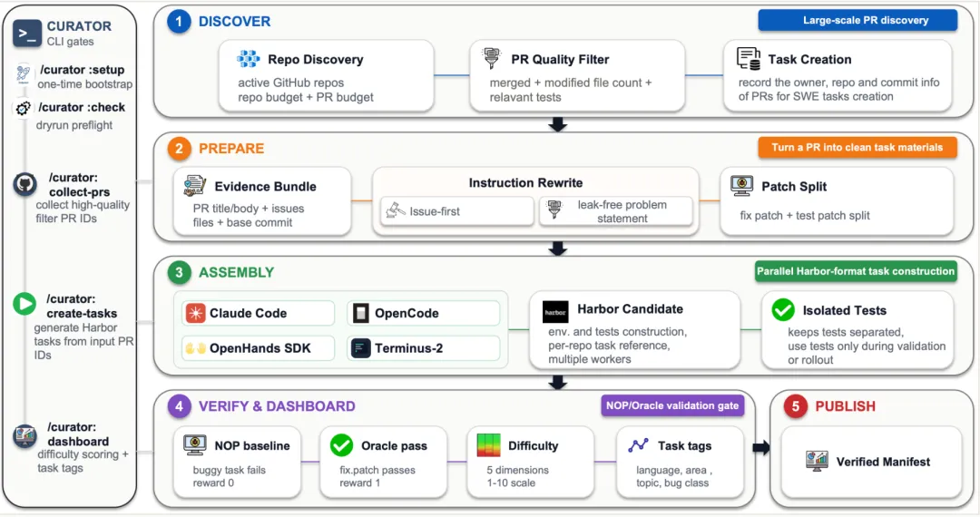Select the Terminus-2 agent box label

pyautogui.click(x=408, y=348)
